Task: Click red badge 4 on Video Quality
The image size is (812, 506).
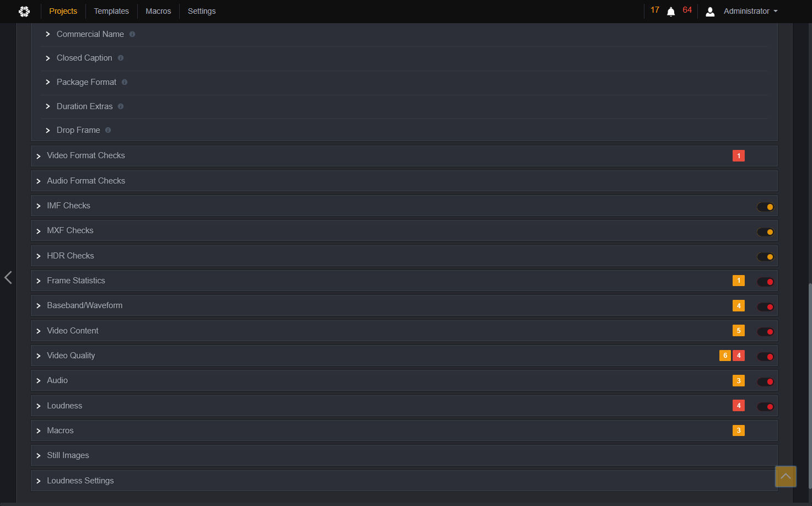Action: tap(739, 356)
